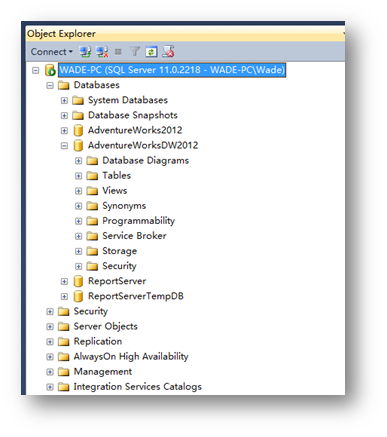Select the WADE-PC SQL Server 11.0.2218 node
The image size is (387, 437).
[x=172, y=70]
